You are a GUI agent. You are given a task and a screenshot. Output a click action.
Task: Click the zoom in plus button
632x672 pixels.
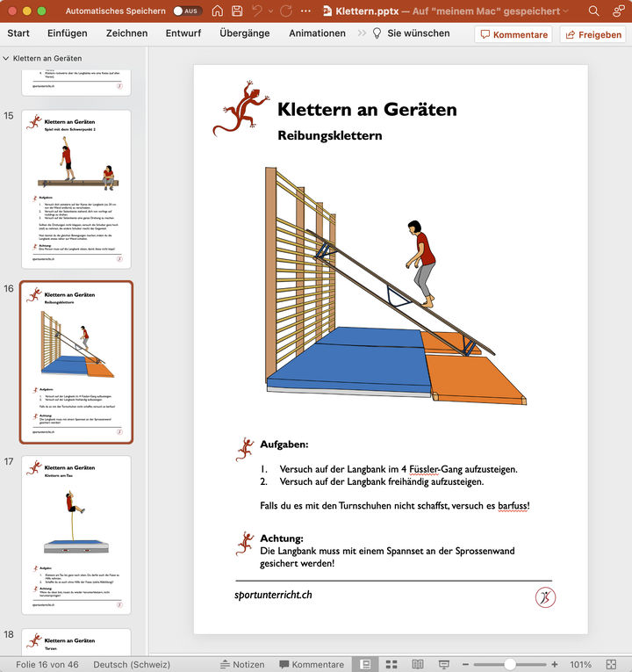pos(555,665)
